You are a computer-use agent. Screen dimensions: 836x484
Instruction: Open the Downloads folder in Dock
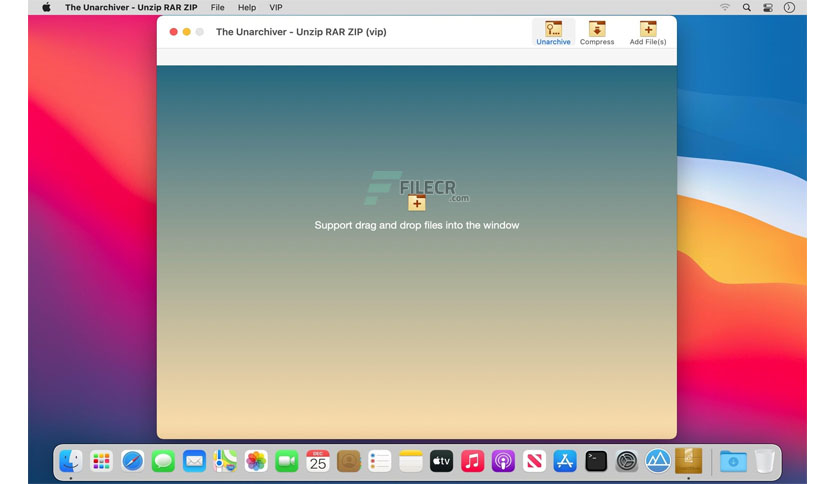[x=733, y=461]
